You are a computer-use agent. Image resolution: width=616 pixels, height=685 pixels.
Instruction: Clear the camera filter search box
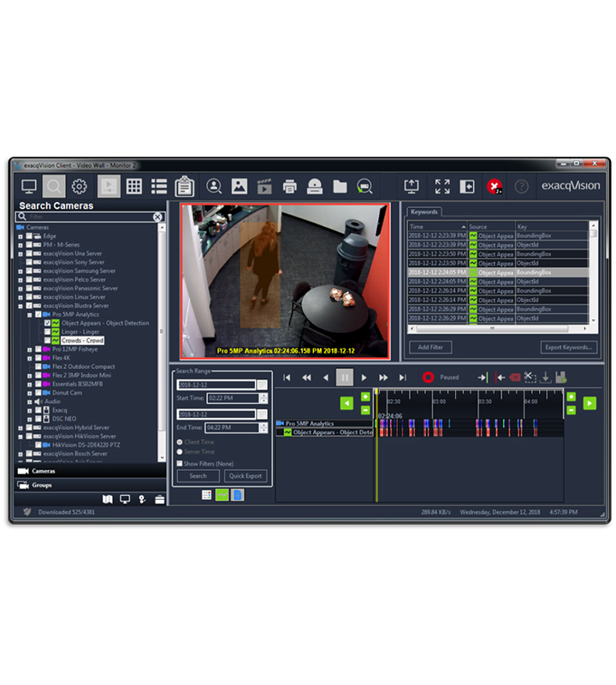coord(157,217)
